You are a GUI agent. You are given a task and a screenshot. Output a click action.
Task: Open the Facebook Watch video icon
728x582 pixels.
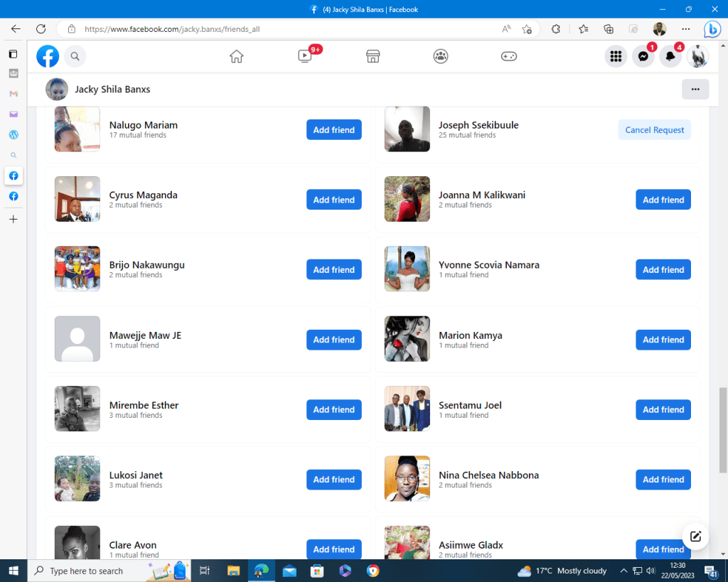304,56
